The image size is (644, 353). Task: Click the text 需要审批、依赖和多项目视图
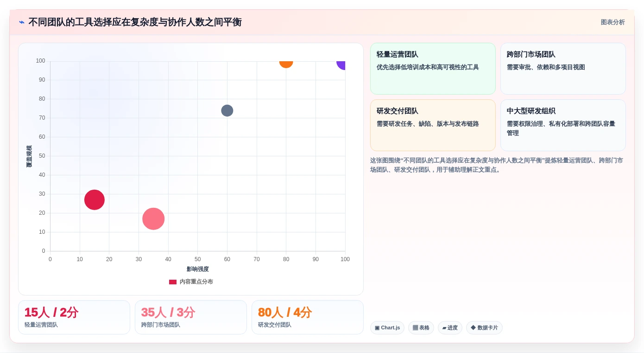(x=546, y=67)
